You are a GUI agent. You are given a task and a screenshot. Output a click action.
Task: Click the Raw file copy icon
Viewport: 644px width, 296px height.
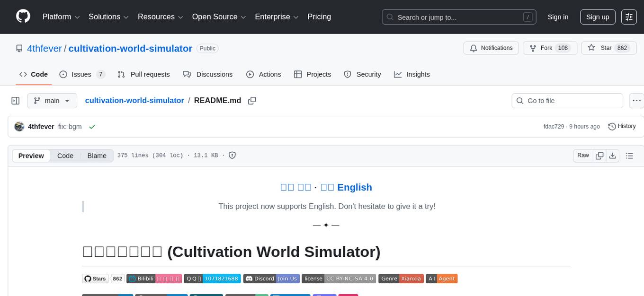tap(599, 155)
